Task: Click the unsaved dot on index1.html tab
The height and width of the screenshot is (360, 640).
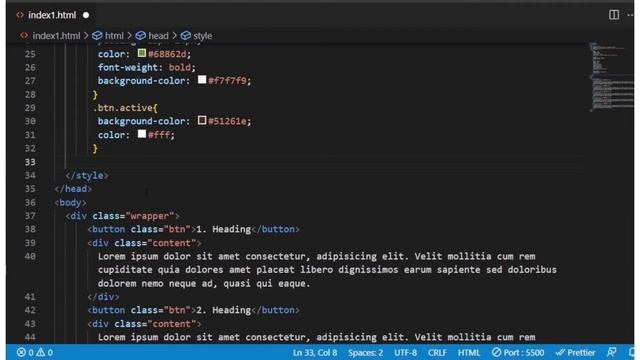Action: pyautogui.click(x=86, y=15)
